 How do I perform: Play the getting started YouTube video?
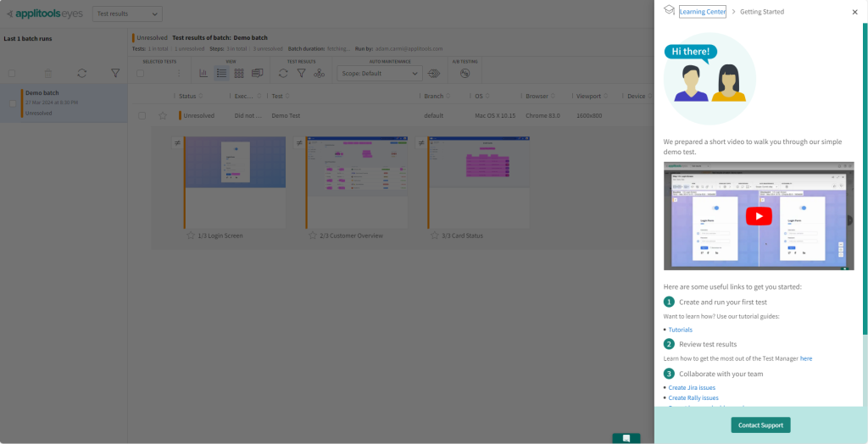[759, 216]
